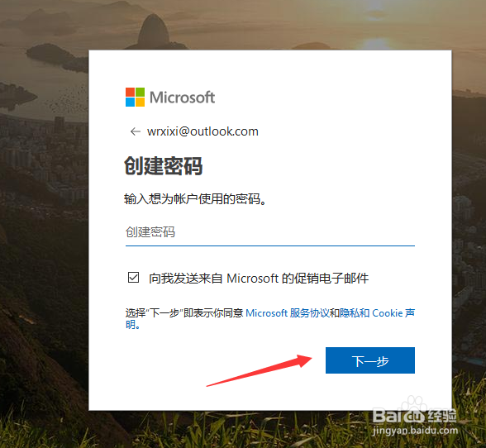The image size is (486, 448).
Task: Focus the 创建密码 password field
Action: point(270,232)
